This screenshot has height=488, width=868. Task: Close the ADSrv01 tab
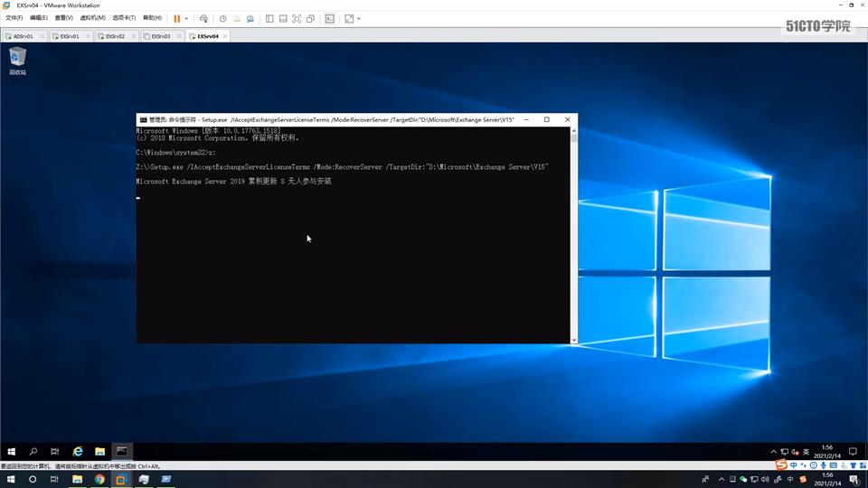tap(42, 36)
